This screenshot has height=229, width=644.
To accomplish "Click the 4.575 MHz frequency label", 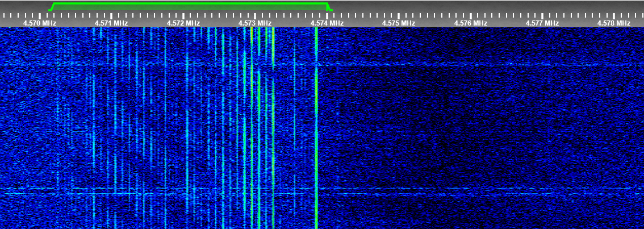I will point(399,23).
